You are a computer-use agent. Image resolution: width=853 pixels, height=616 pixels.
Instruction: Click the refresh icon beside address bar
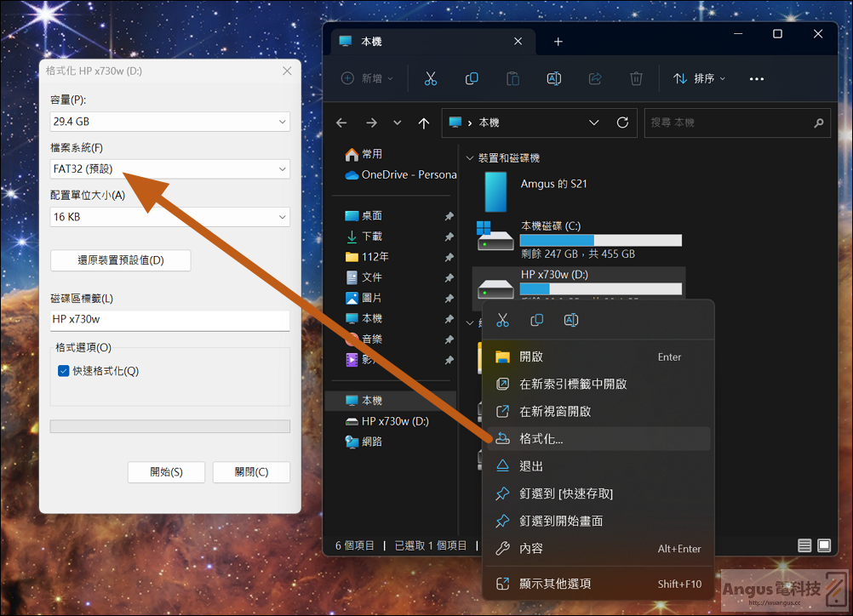point(622,123)
